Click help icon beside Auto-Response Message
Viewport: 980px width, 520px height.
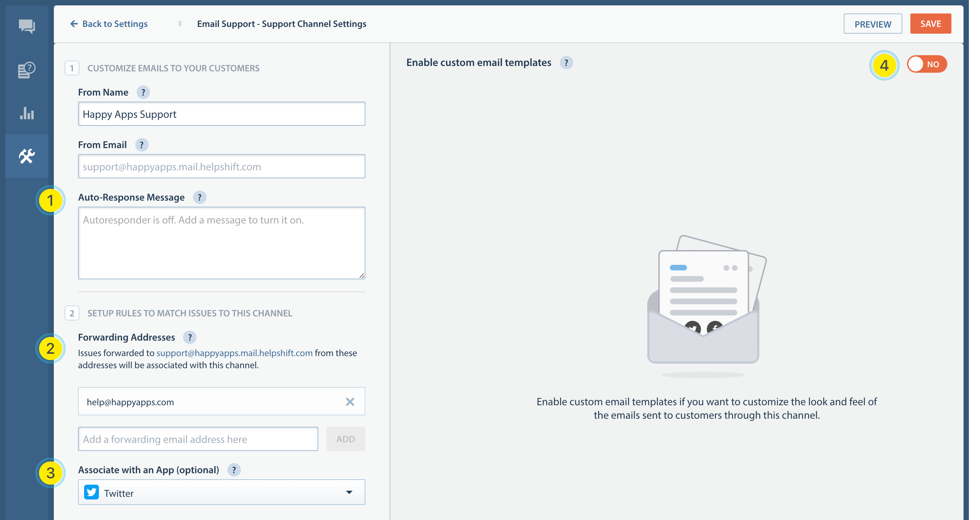(199, 198)
